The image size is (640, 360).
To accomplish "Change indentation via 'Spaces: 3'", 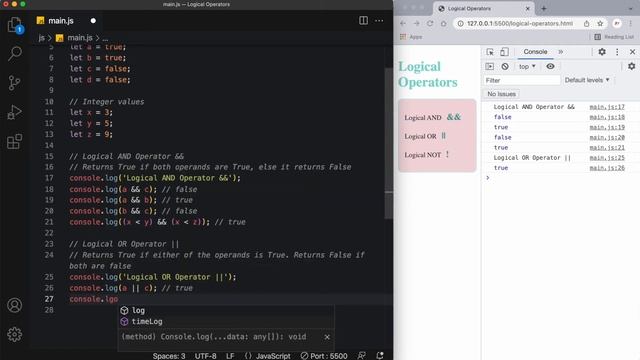I will pos(169,356).
